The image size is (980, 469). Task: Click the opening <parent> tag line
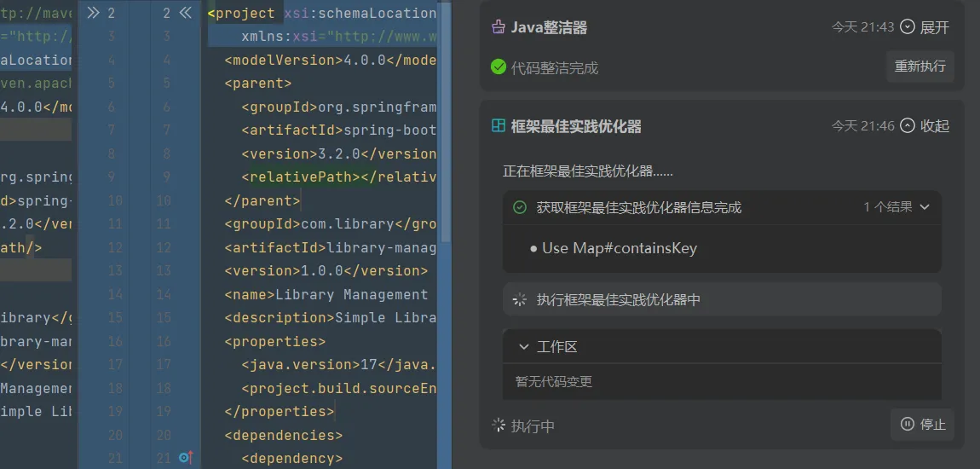coord(258,84)
